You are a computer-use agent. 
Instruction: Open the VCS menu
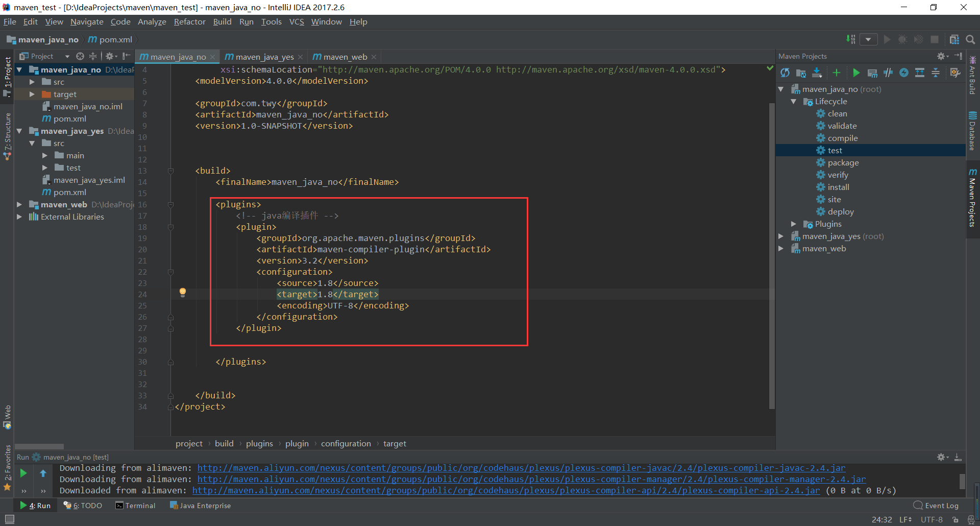[x=297, y=21]
